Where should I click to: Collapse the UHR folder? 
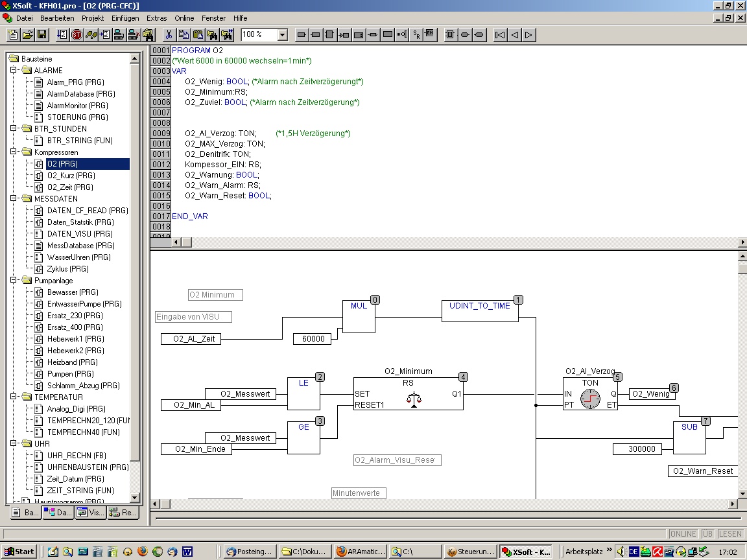[14, 443]
